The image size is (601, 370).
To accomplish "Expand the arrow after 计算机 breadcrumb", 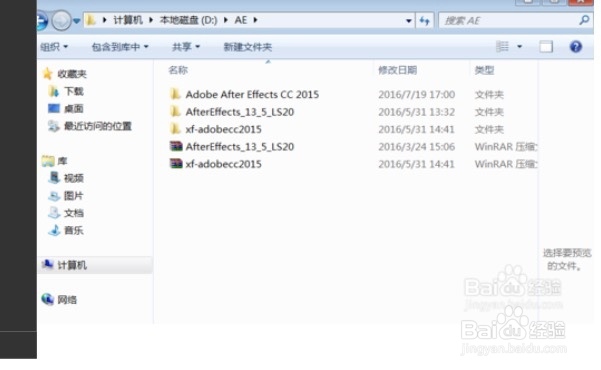I will [151, 20].
